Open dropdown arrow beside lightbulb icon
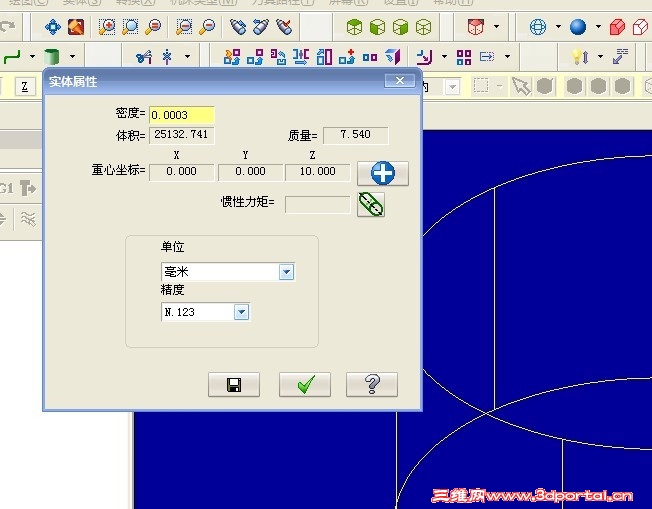 [600, 56]
